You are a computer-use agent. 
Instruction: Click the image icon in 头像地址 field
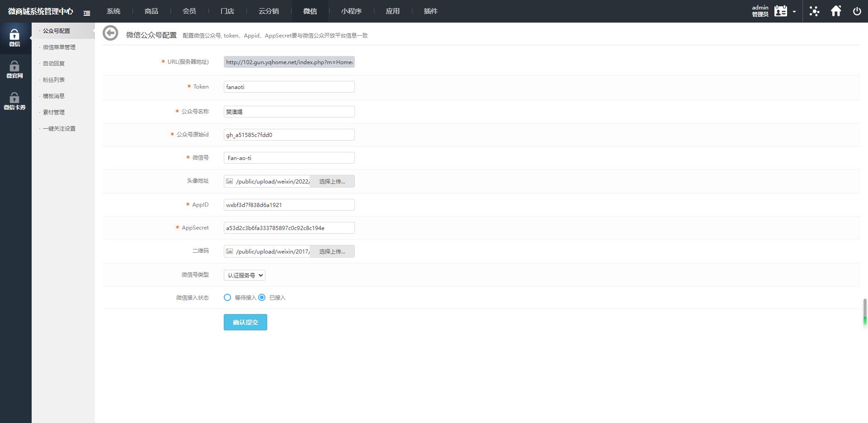coord(230,181)
